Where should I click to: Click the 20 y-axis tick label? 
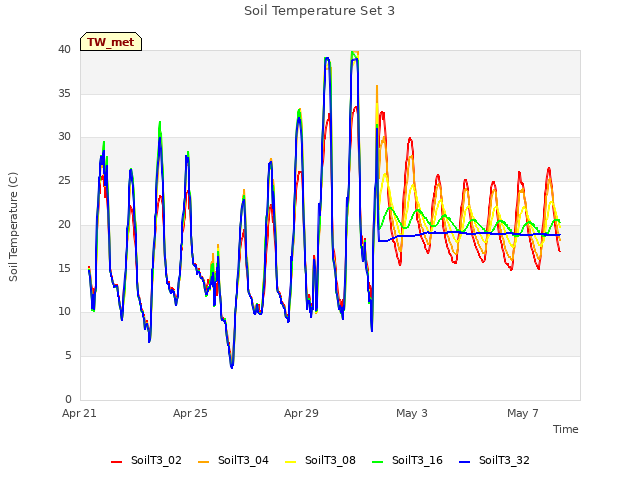(x=64, y=224)
